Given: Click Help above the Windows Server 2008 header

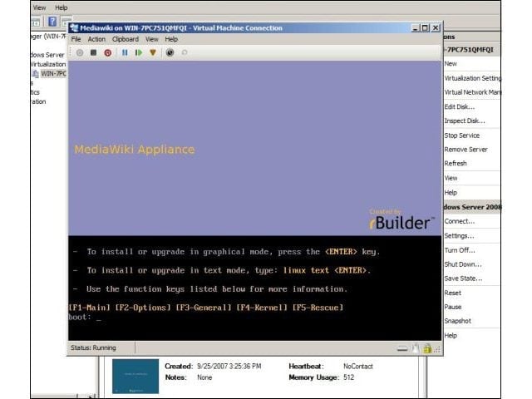Looking at the screenshot, I should (x=451, y=193).
